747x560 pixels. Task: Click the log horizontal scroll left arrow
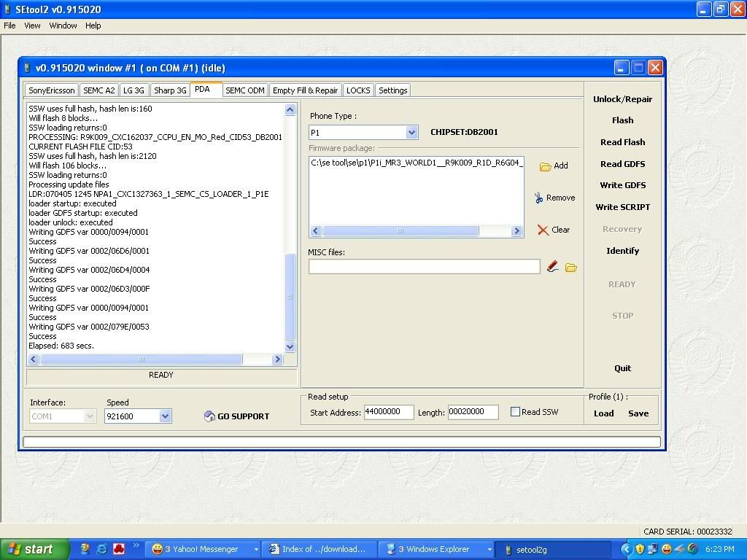(x=34, y=359)
